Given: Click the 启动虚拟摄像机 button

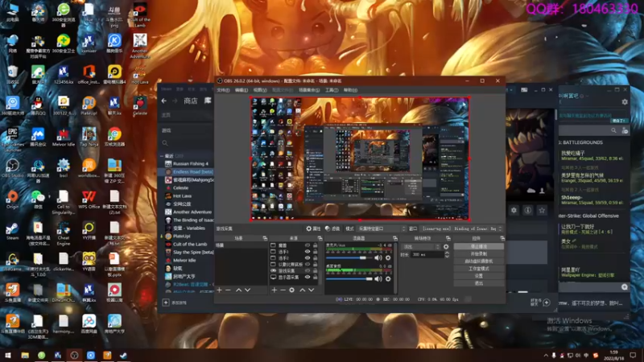Looking at the screenshot, I should coord(478,261).
